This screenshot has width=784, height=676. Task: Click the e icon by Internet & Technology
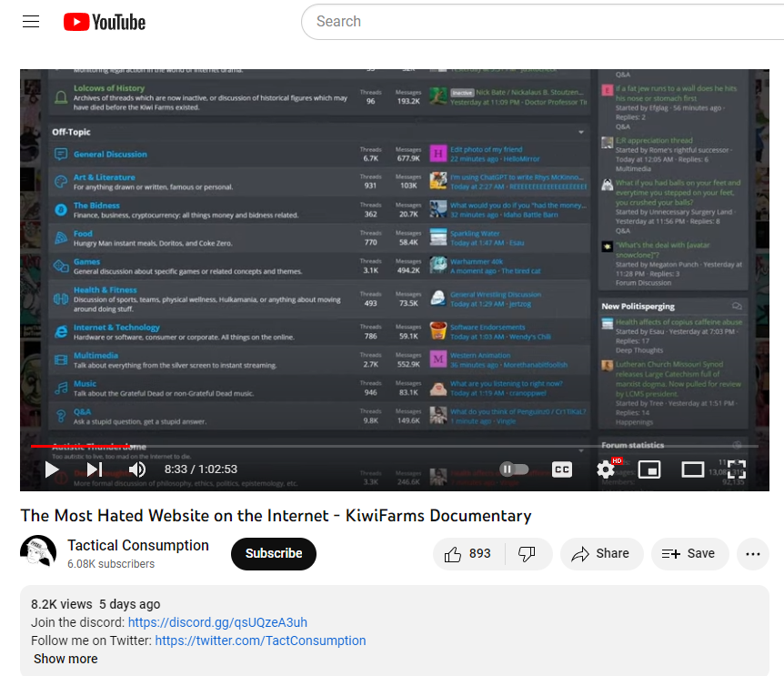61,331
